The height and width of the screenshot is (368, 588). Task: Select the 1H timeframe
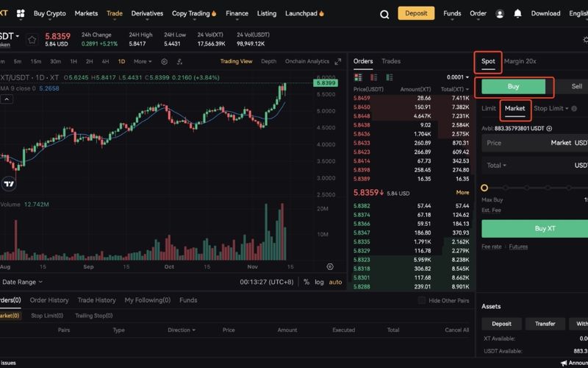tap(73, 62)
